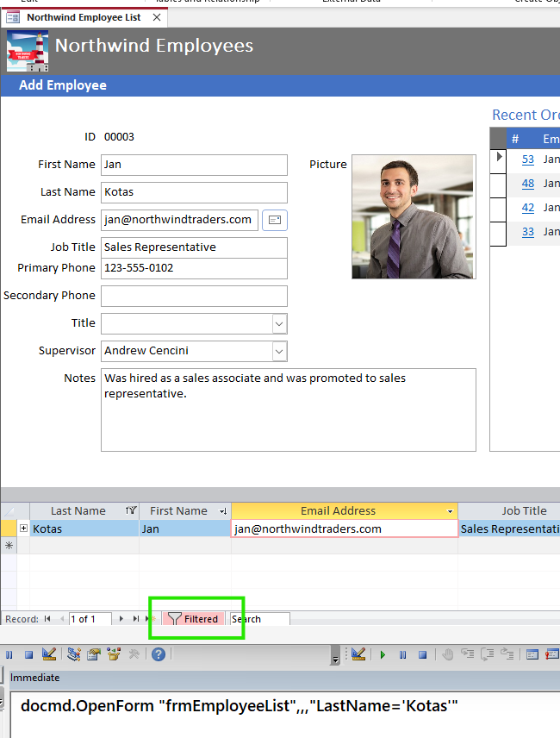Screen dimensions: 560x738
Task: Click Design Mode icon before Project Explorer icon
Action: pos(49,654)
